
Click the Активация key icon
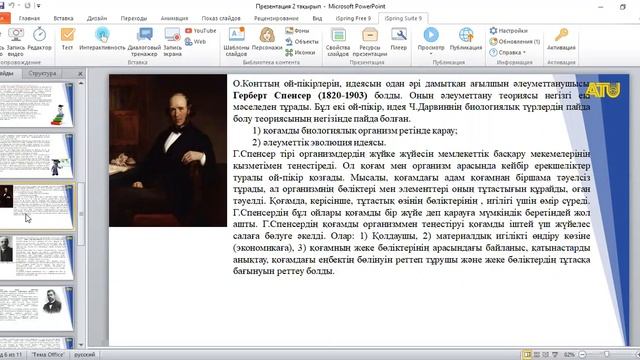pyautogui.click(x=561, y=35)
